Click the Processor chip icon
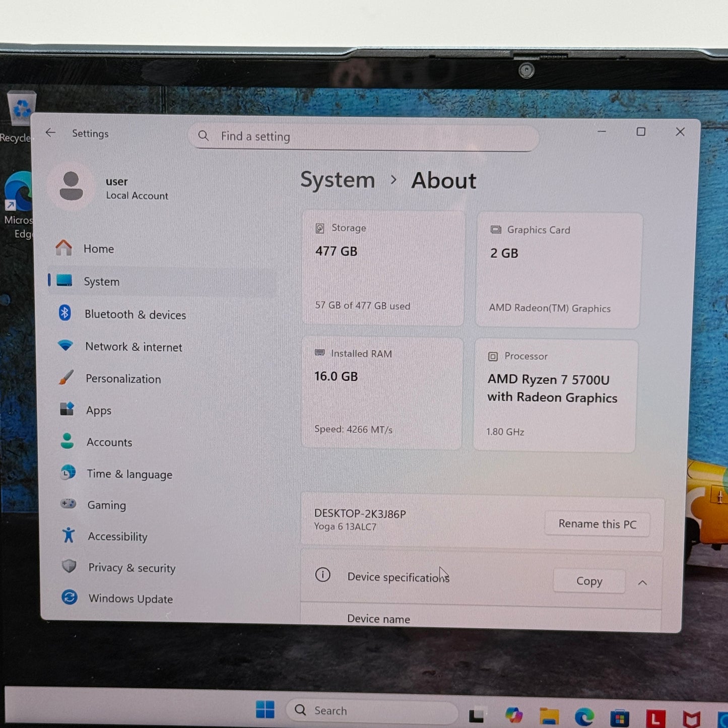This screenshot has width=728, height=728. pos(493,357)
